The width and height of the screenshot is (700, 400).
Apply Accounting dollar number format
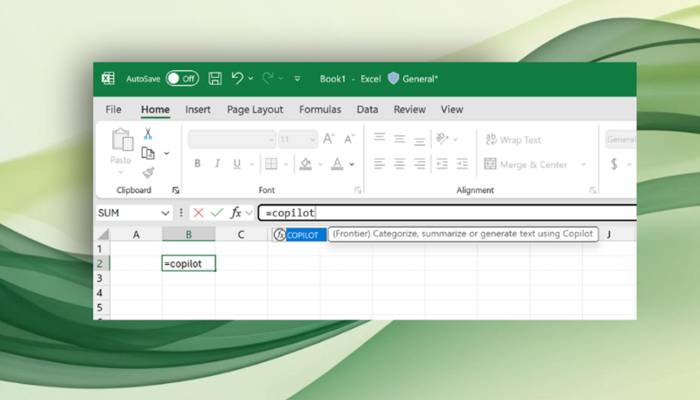pos(614,164)
